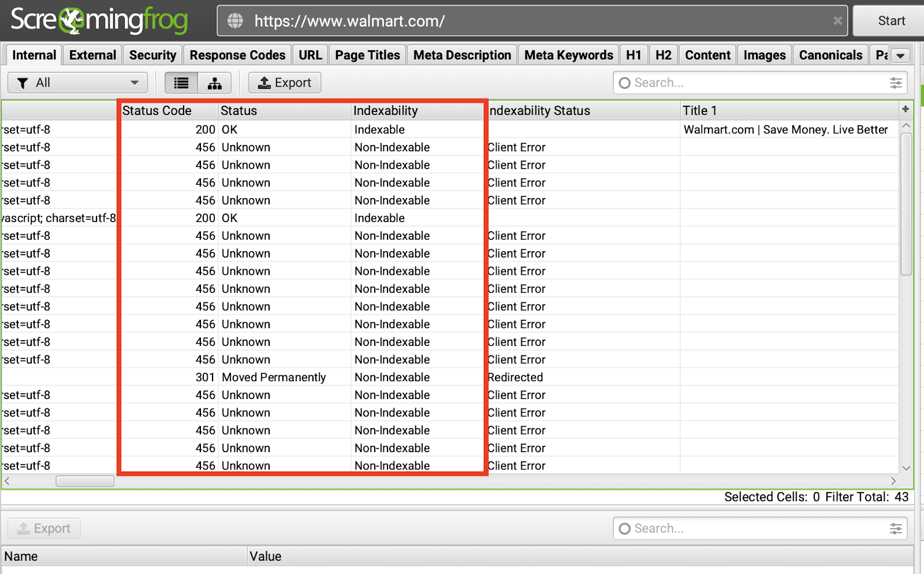The width and height of the screenshot is (924, 574).
Task: Click the scroll left arrow
Action: coord(7,481)
